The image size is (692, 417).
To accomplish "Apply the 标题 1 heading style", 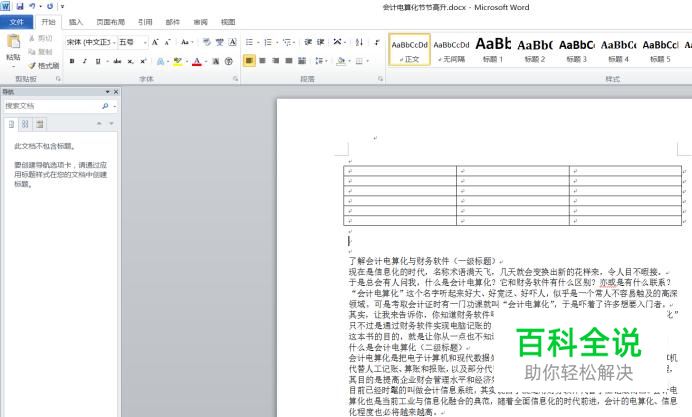I will point(493,49).
